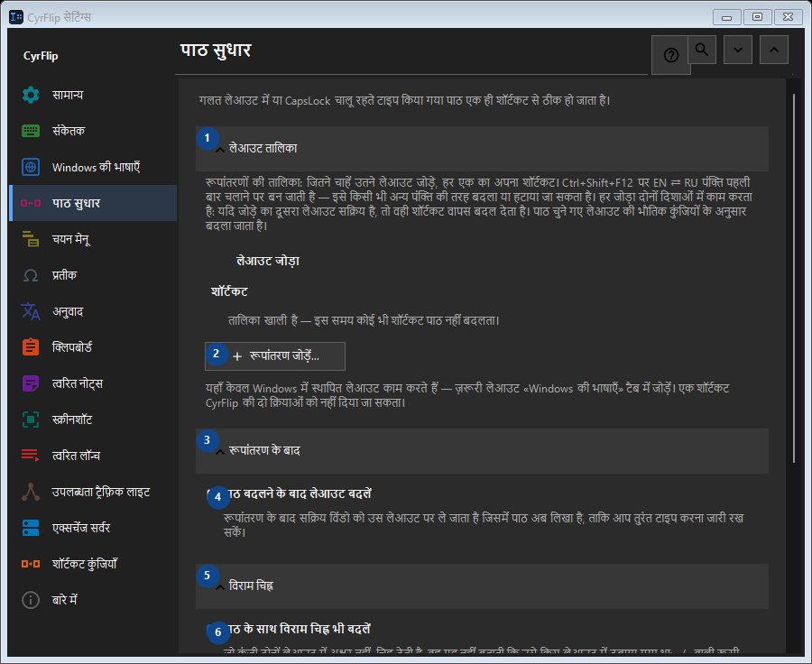The image size is (812, 664).
Task: Collapse the लेआउट तालिका section
Action: [x=482, y=149]
